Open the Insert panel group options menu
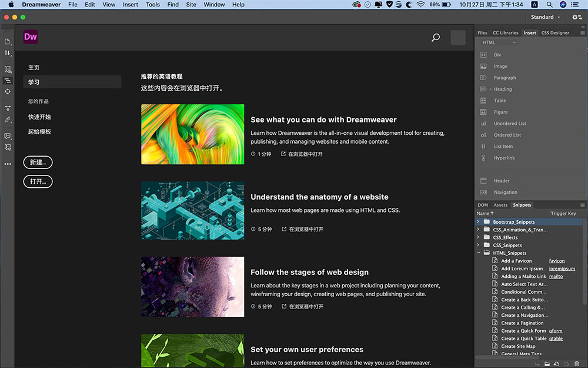Screen dimensions: 588x368 pos(582,33)
